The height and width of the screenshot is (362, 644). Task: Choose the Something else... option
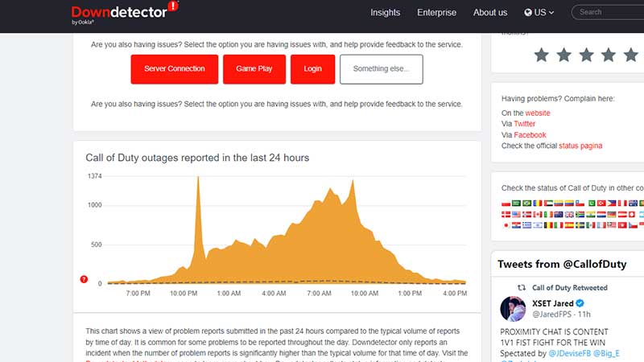381,69
